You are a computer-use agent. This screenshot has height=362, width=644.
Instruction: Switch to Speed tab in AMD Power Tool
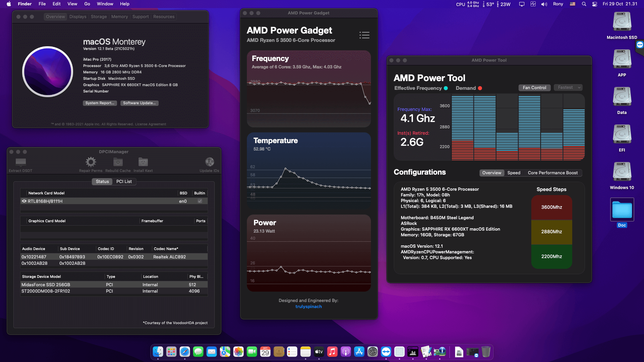[514, 173]
